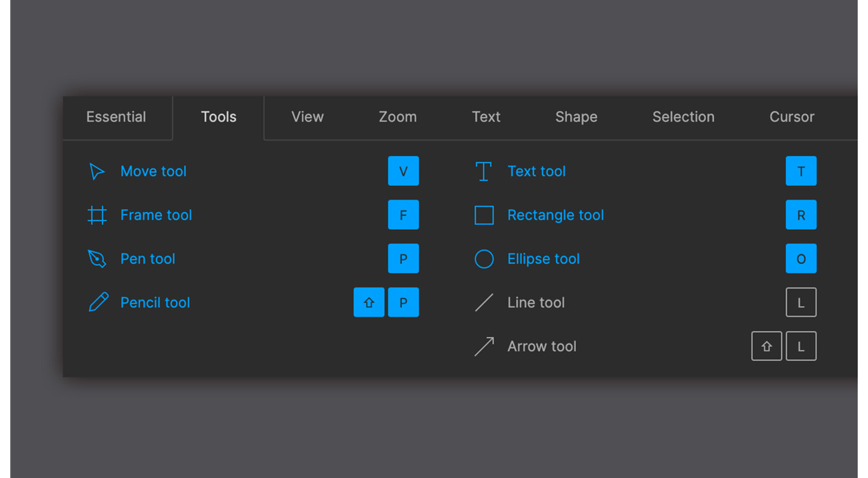Select the Move tool icon

[97, 171]
